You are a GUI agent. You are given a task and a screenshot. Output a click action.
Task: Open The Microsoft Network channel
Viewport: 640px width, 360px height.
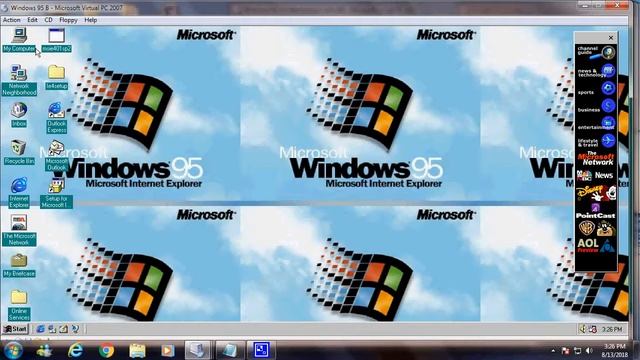(x=596, y=159)
